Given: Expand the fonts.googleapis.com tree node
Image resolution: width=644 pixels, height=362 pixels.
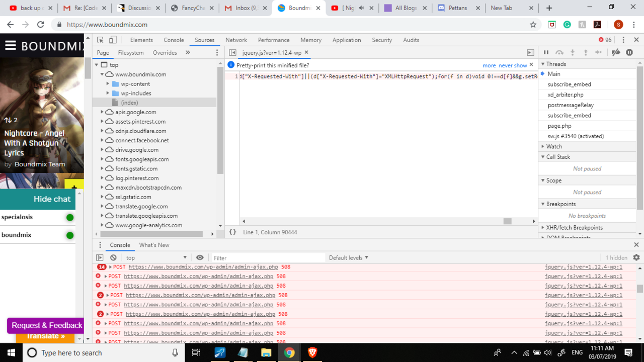Looking at the screenshot, I should pyautogui.click(x=102, y=159).
